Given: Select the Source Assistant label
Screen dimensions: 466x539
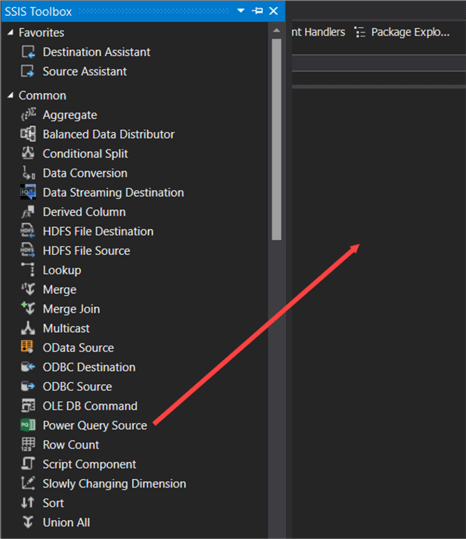Looking at the screenshot, I should pyautogui.click(x=85, y=71).
